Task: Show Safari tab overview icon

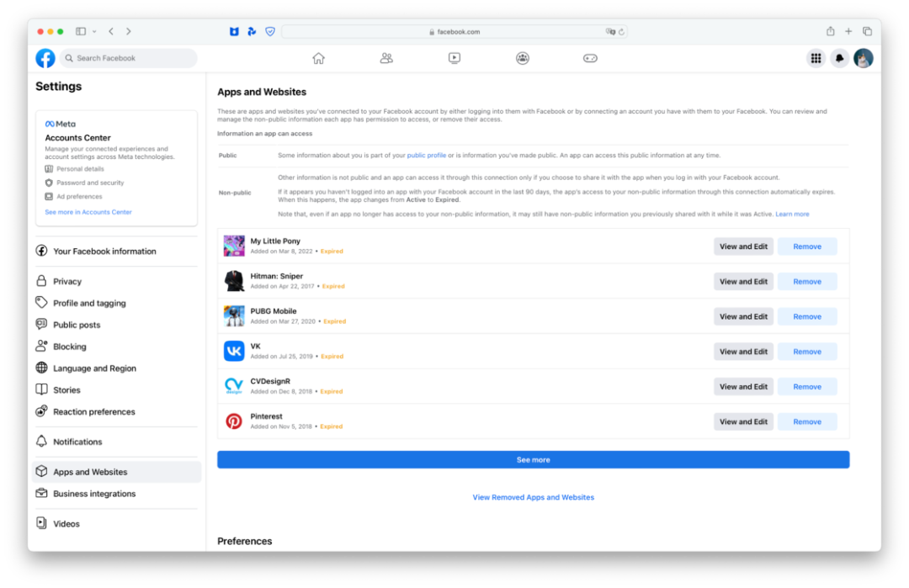Action: click(x=867, y=31)
